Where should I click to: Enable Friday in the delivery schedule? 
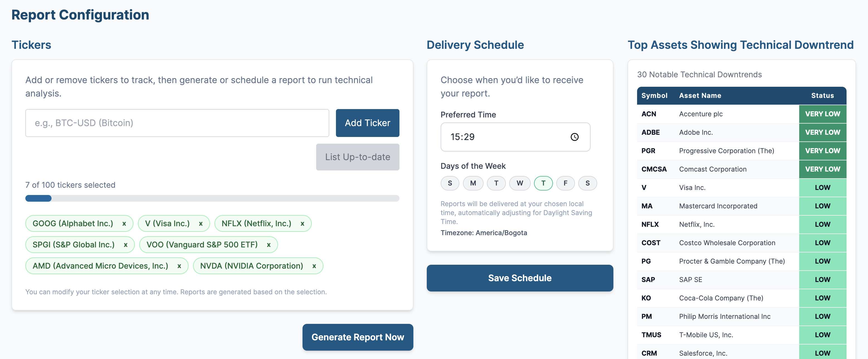[565, 183]
